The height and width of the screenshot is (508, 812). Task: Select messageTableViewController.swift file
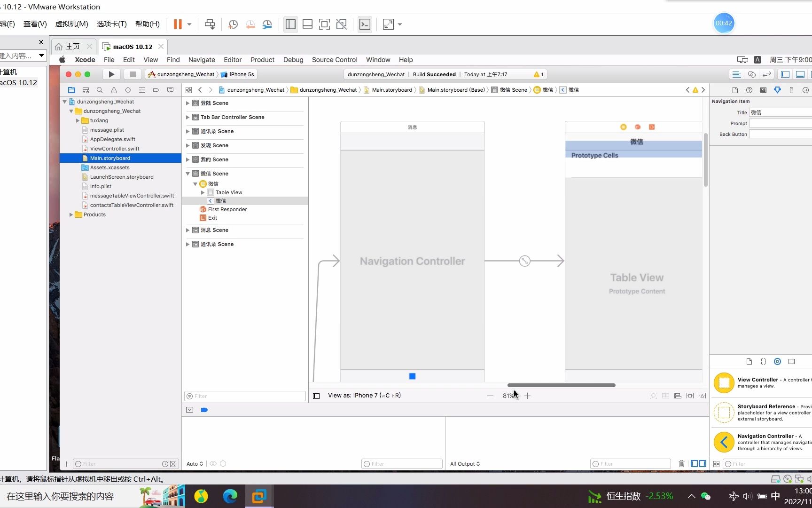tap(132, 196)
